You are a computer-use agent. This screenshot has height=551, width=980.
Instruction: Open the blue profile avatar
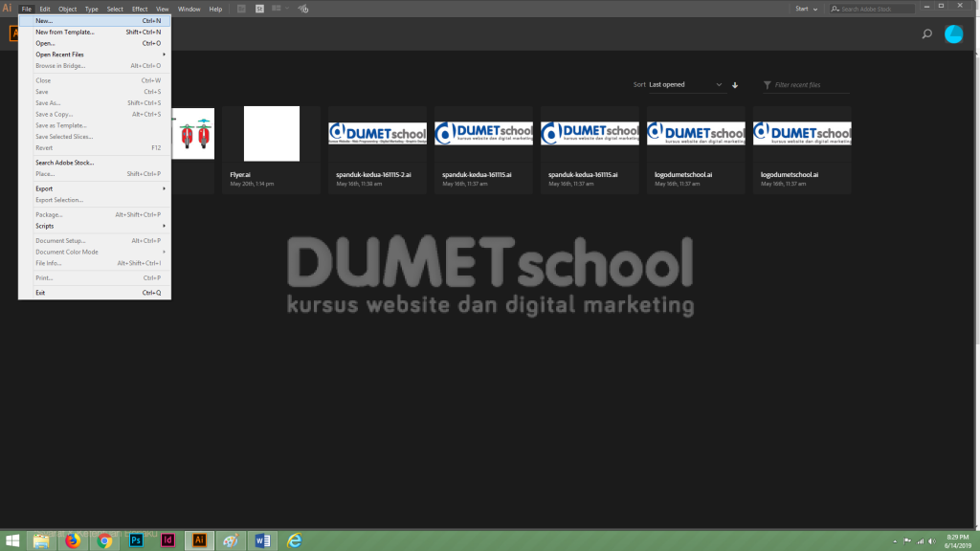954,33
